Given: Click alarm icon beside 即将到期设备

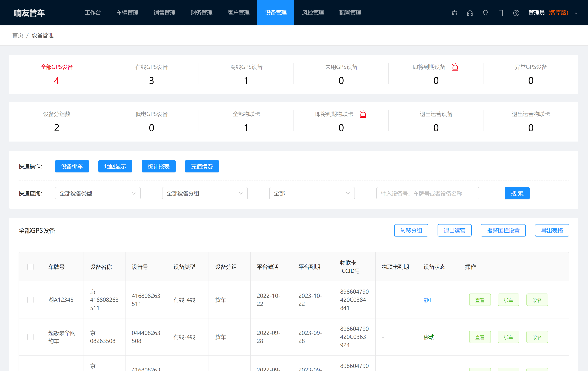Looking at the screenshot, I should (455, 67).
